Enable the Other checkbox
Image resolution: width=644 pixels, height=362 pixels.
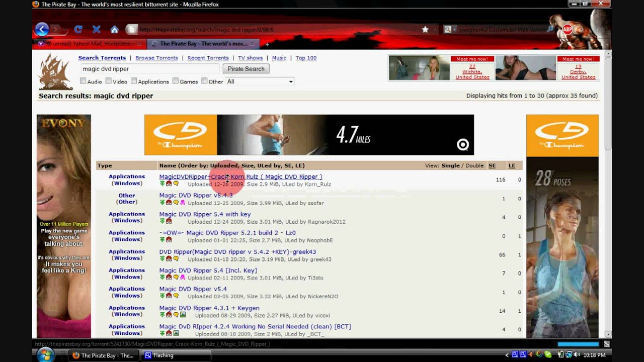[x=204, y=81]
